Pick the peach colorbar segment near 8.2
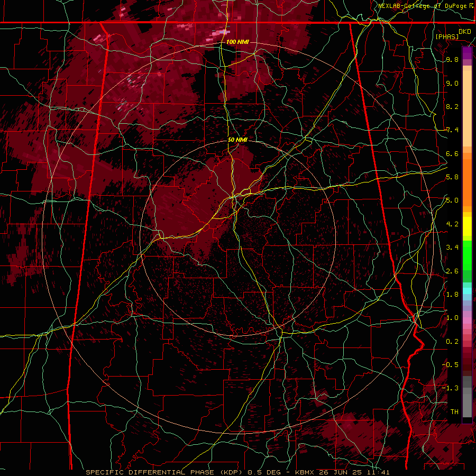 point(467,108)
